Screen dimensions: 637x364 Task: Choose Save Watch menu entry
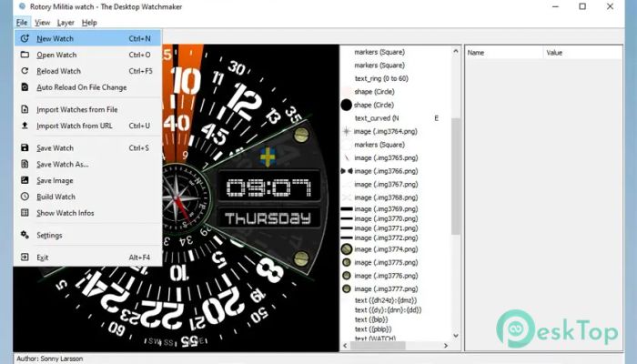coord(87,147)
